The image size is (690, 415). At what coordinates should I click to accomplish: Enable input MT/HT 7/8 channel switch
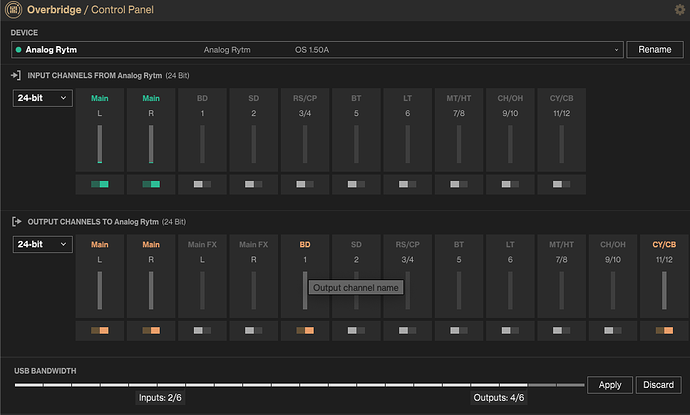point(459,184)
